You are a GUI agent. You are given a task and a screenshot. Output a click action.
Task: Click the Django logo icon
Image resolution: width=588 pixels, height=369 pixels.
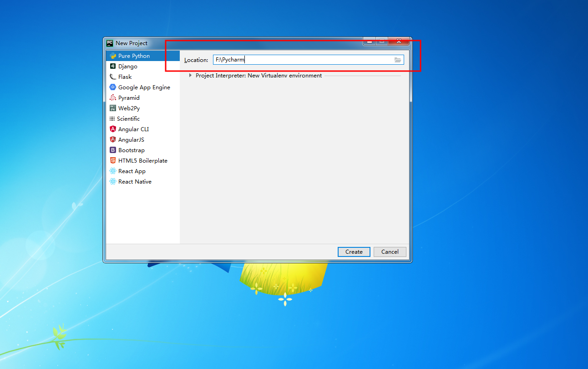click(x=113, y=67)
